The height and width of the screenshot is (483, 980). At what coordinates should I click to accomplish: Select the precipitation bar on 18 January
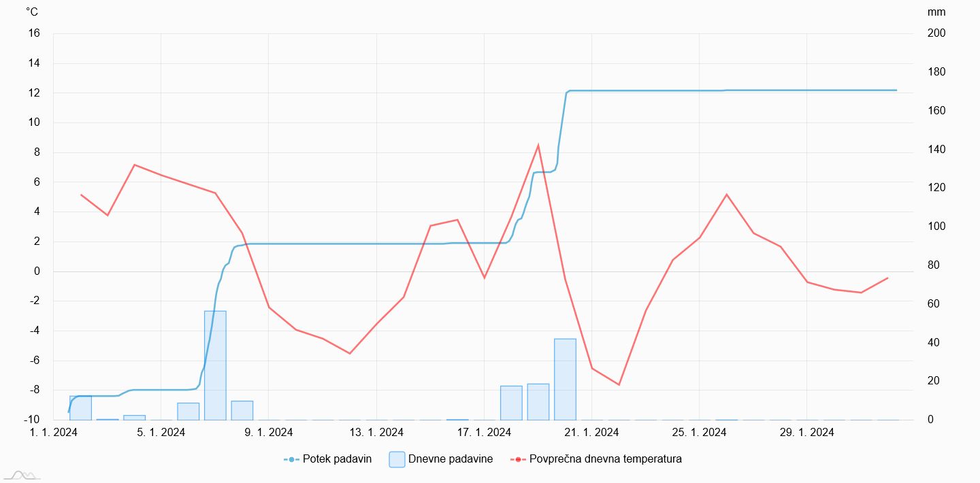(511, 403)
